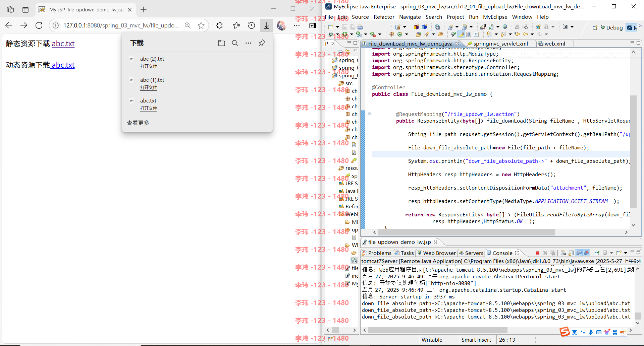Open dropdown next to Search flashlight icon
Screen dimensions: 644x346
pos(433,34)
